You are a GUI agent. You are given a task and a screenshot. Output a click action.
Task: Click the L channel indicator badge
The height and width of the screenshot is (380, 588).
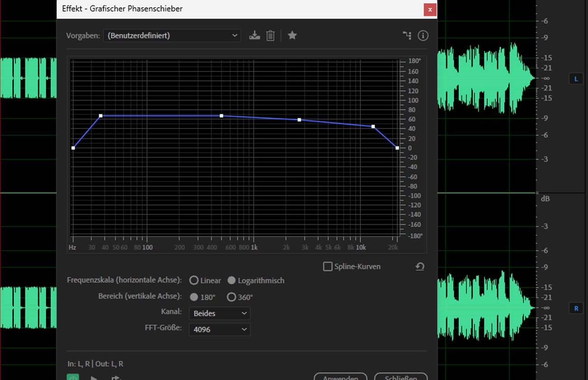576,78
